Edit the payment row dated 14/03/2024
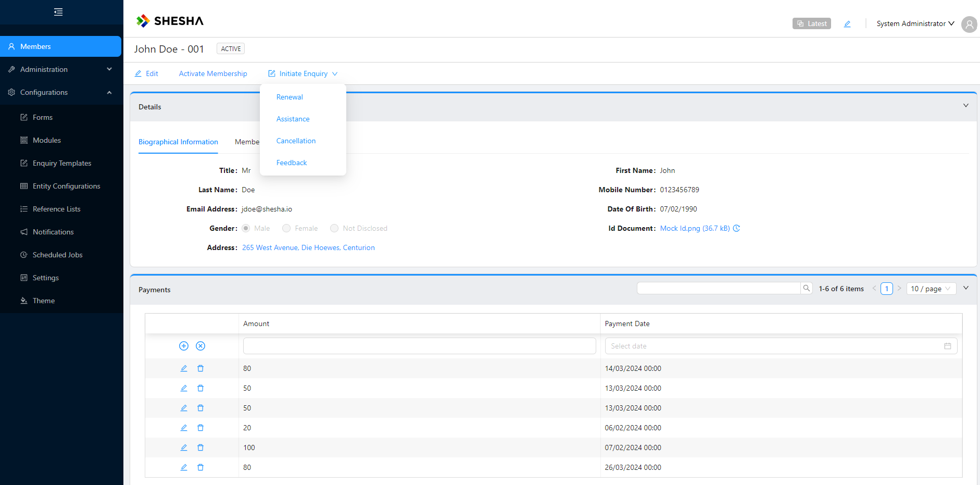 click(184, 368)
